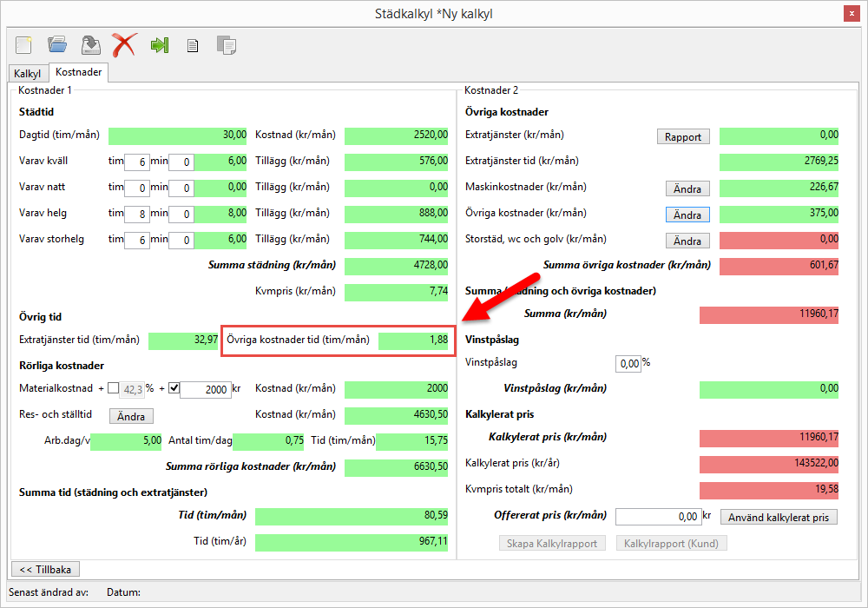Open a saved calculation via folder icon
The width and height of the screenshot is (868, 608).
coord(57,44)
